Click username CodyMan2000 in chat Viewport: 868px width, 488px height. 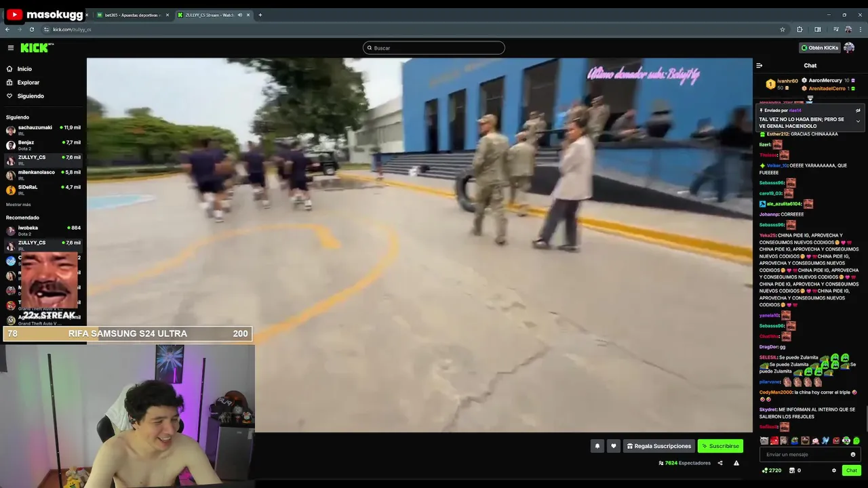point(776,392)
